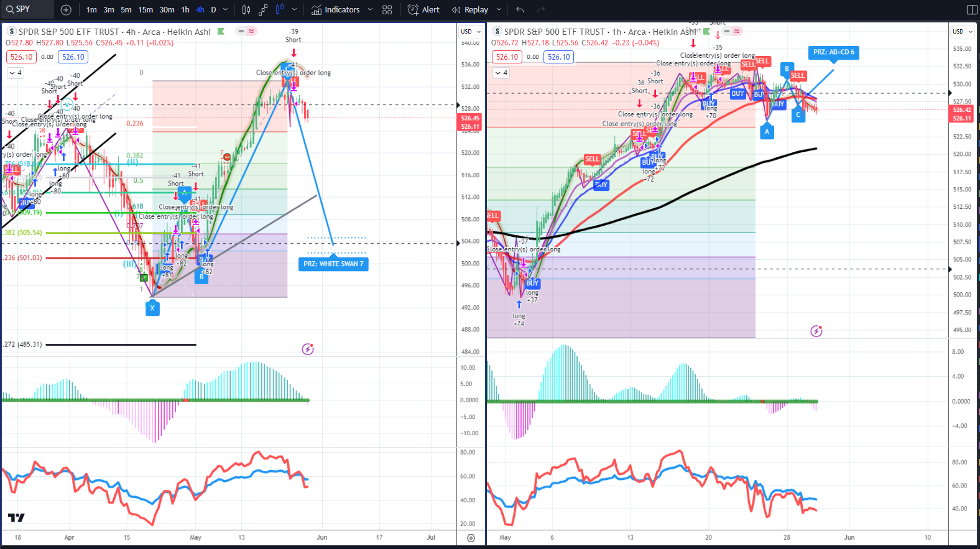Create an Alert

423,10
